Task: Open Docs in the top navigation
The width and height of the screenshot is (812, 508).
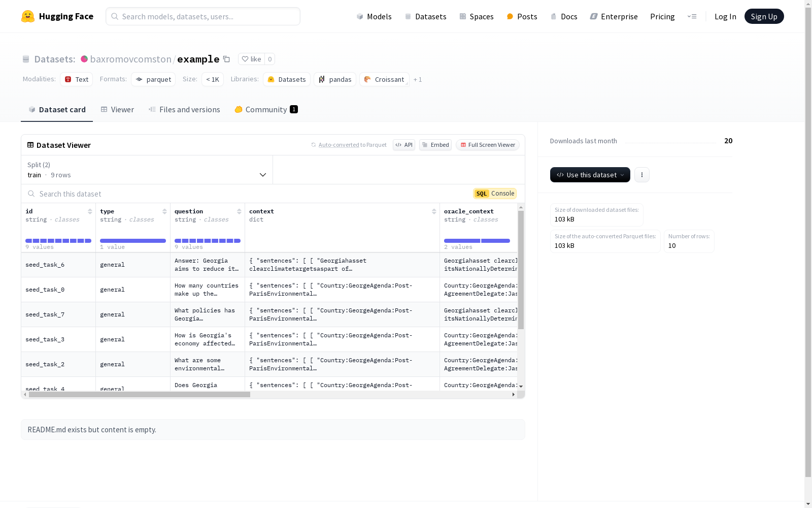Action: click(564, 16)
